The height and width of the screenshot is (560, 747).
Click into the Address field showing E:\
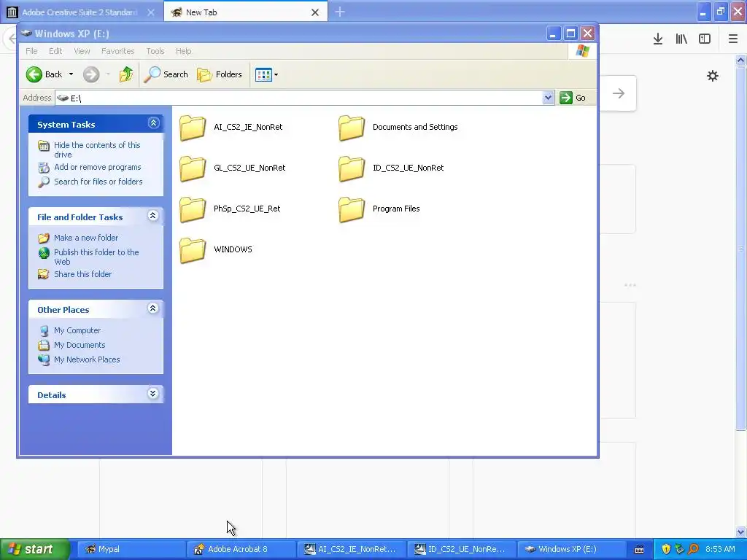click(x=299, y=98)
